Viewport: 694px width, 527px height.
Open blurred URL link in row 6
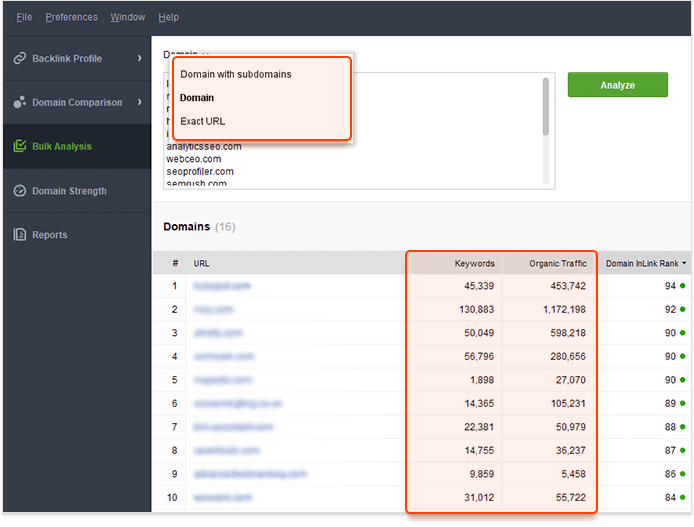(238, 403)
